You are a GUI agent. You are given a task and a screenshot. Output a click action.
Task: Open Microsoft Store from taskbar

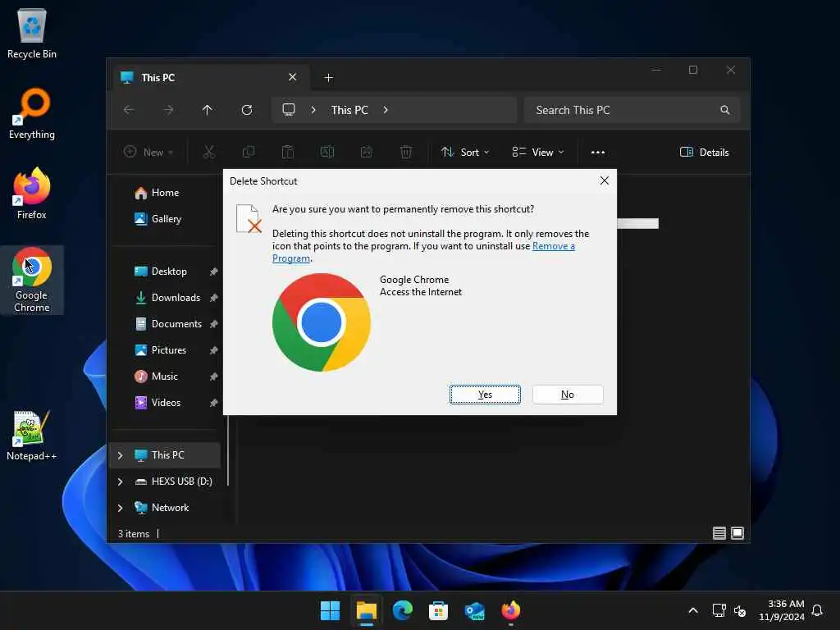pos(438,610)
